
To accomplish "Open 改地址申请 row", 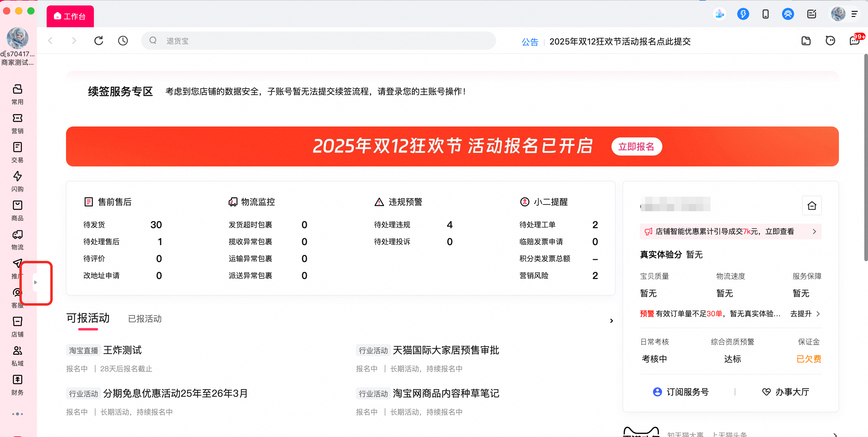I will coord(122,275).
